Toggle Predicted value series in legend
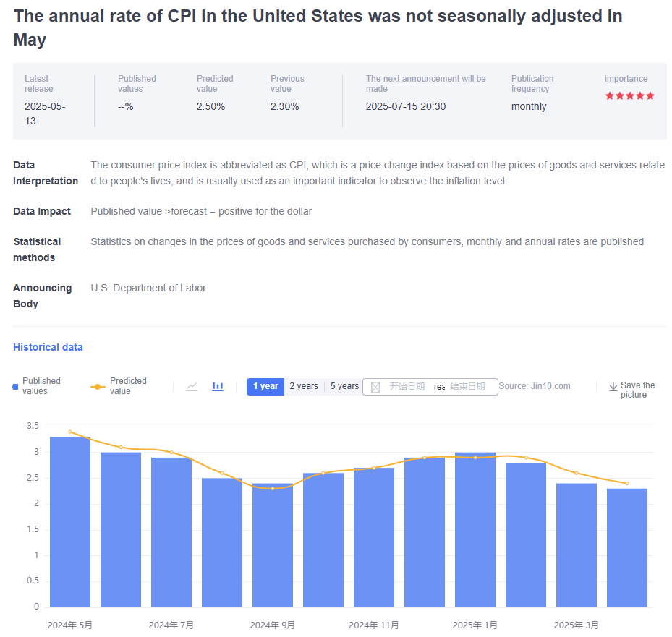672x637 pixels. [x=119, y=386]
